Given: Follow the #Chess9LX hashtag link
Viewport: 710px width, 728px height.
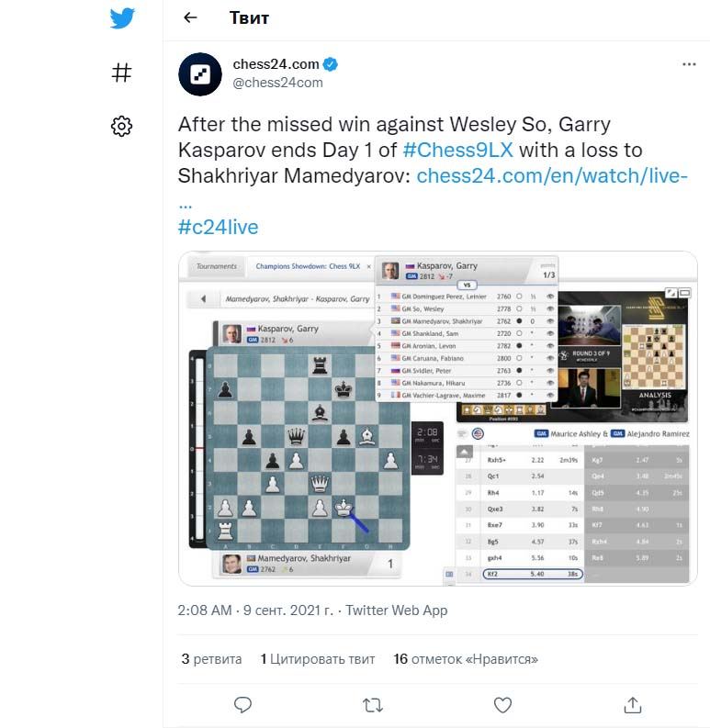Looking at the screenshot, I should pyautogui.click(x=457, y=150).
